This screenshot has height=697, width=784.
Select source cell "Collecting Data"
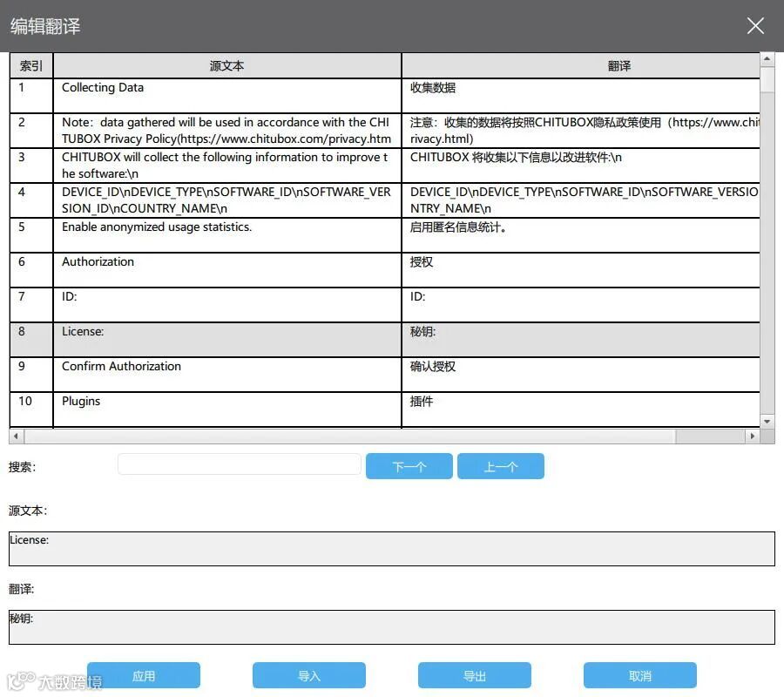(x=227, y=96)
